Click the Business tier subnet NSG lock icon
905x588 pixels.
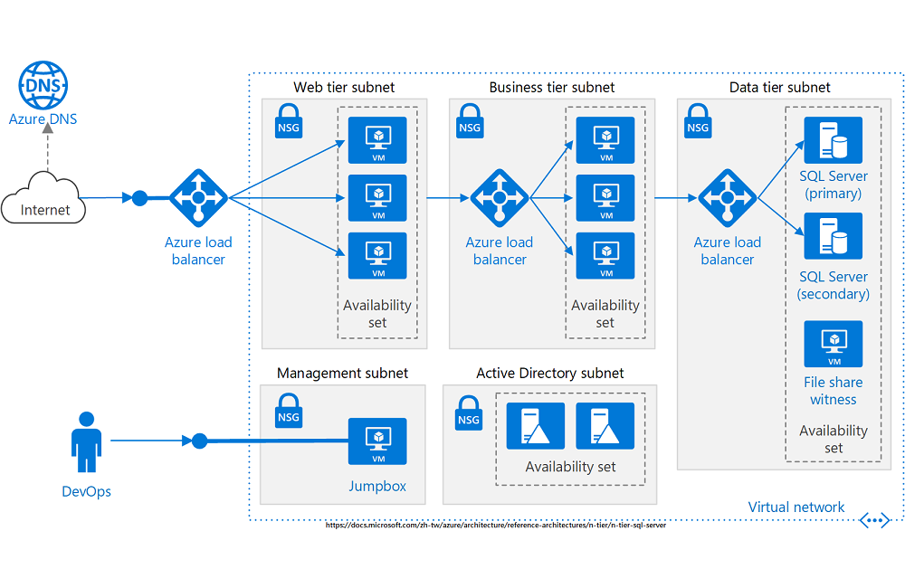(x=470, y=120)
